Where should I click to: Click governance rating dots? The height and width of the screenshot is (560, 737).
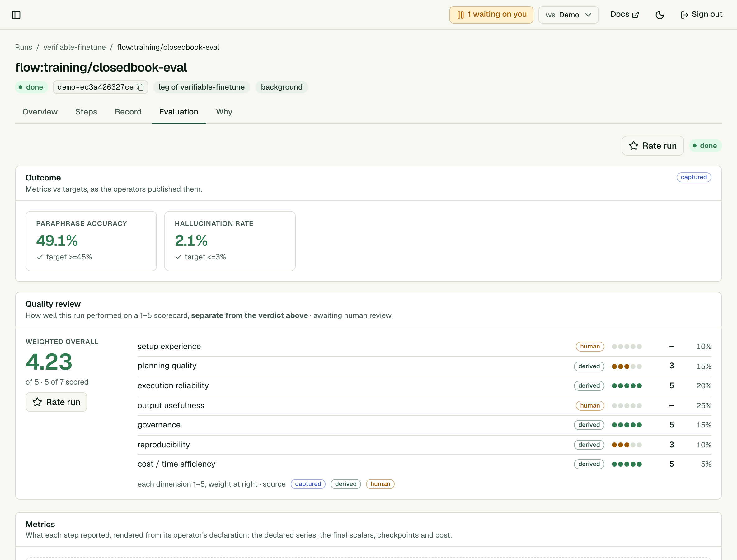click(x=627, y=425)
